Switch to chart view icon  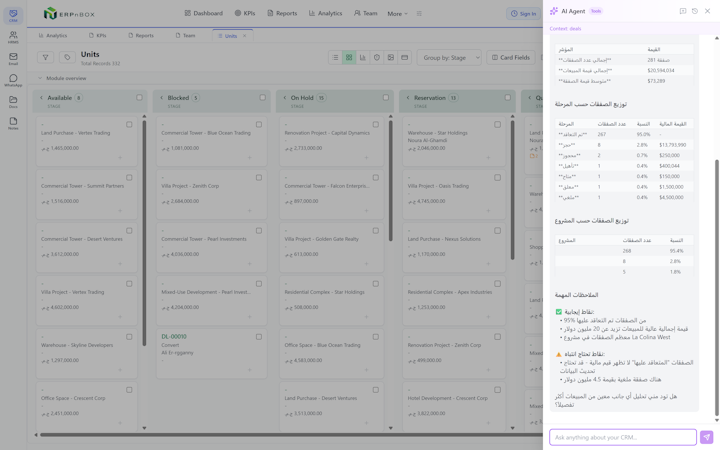(x=363, y=57)
